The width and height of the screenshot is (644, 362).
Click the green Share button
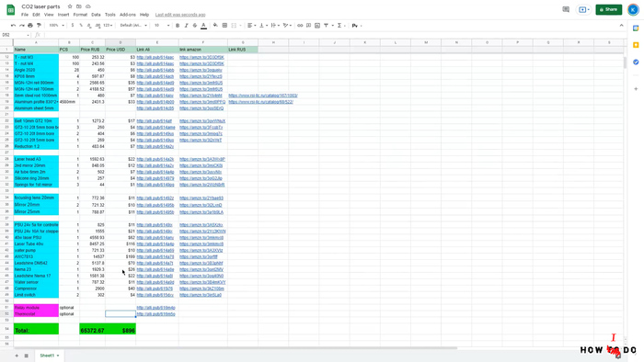[609, 9]
